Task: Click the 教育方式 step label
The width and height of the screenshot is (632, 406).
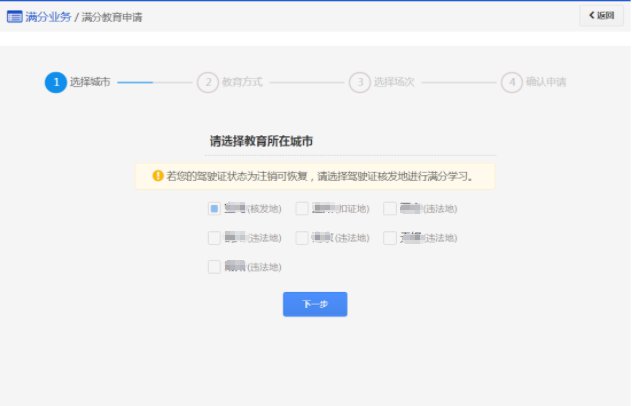Action: (x=242, y=82)
